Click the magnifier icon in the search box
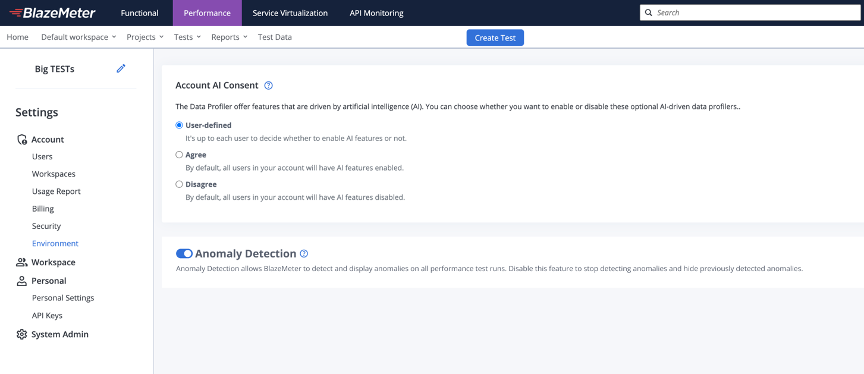The width and height of the screenshot is (864, 374). tap(649, 13)
